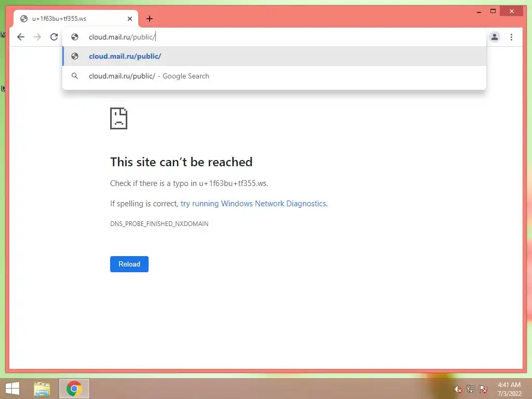The height and width of the screenshot is (399, 532).
Task: Click the forward navigation arrow
Action: pos(37,37)
